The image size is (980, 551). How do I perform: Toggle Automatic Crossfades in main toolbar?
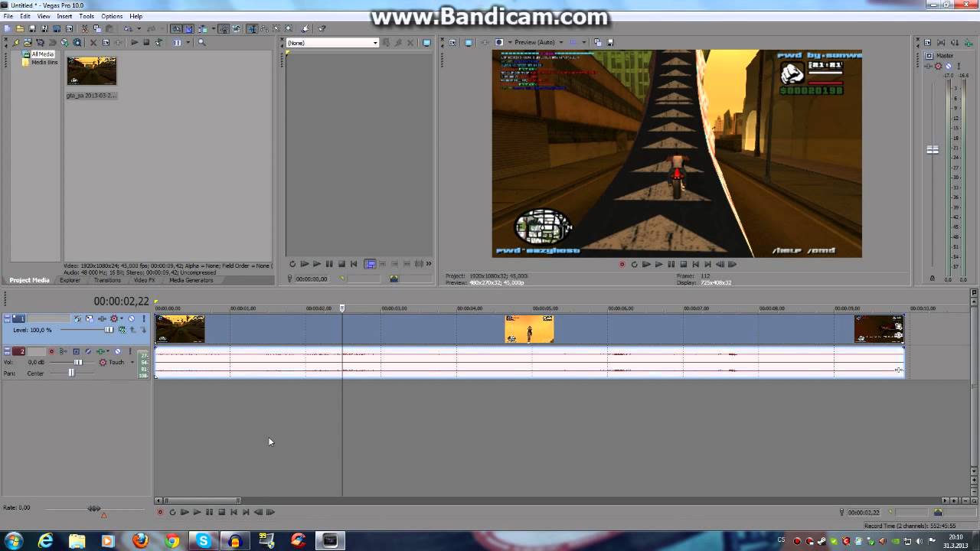pos(188,28)
